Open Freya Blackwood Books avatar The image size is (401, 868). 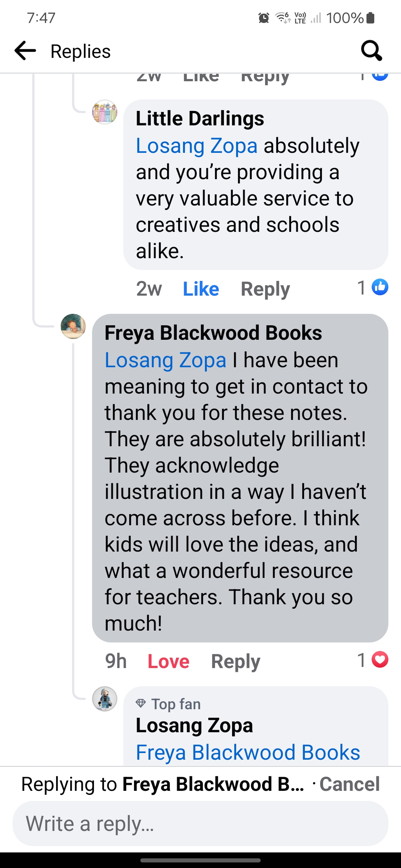[73, 326]
